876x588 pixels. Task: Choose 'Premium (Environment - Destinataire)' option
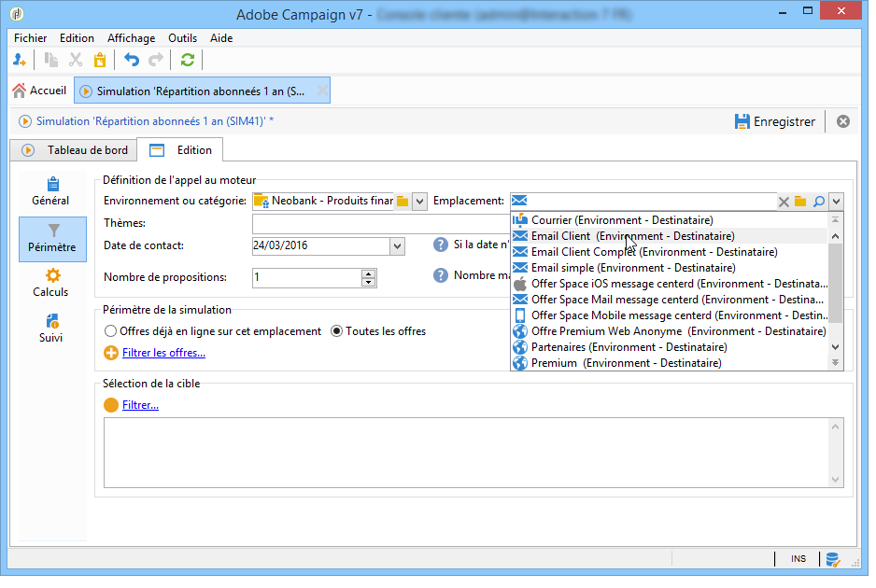pyautogui.click(x=670, y=363)
